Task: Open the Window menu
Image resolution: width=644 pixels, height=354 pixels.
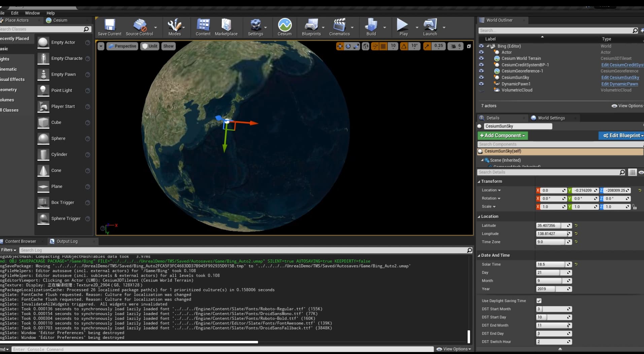Action: [32, 13]
